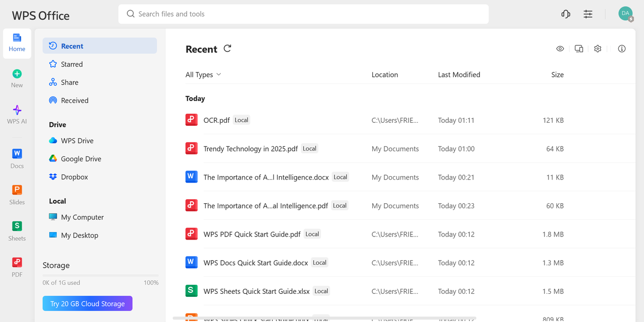Open the Home tab in sidebar

point(17,43)
